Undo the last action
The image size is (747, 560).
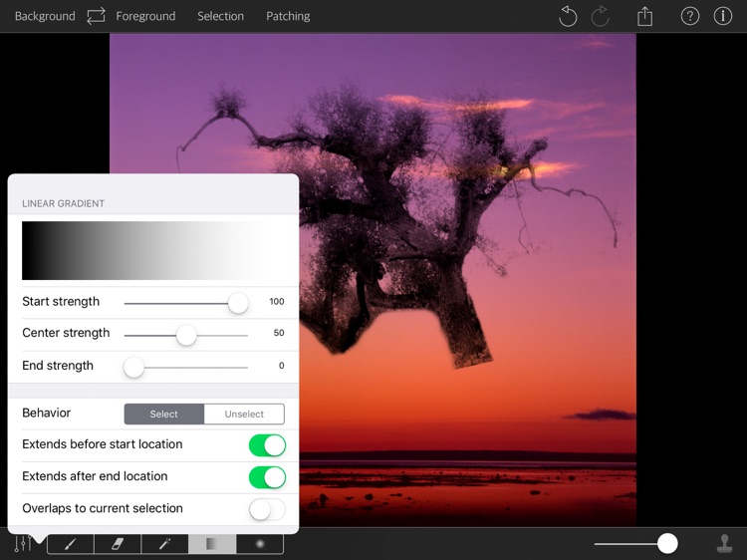click(x=568, y=16)
